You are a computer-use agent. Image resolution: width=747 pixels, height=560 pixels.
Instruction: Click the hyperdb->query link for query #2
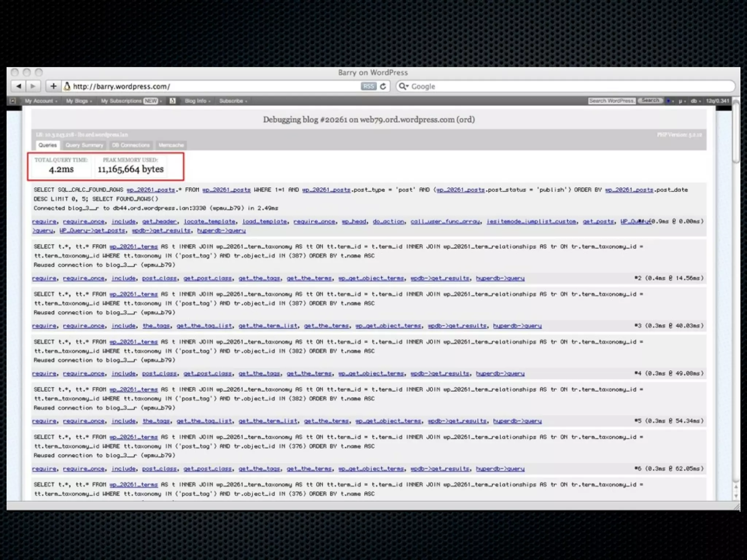tap(500, 279)
